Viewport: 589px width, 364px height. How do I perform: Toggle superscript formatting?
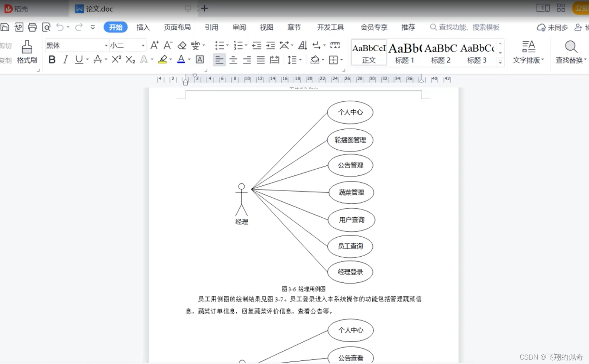(116, 59)
